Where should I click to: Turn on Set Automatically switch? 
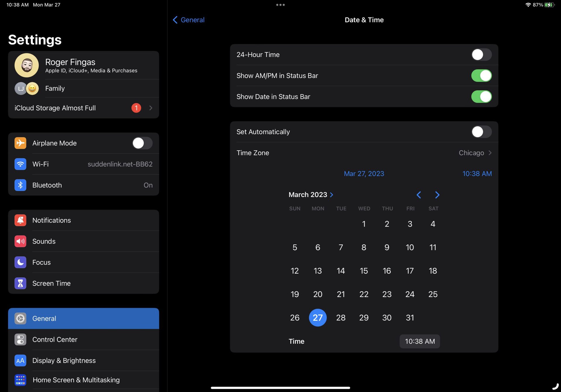481,132
